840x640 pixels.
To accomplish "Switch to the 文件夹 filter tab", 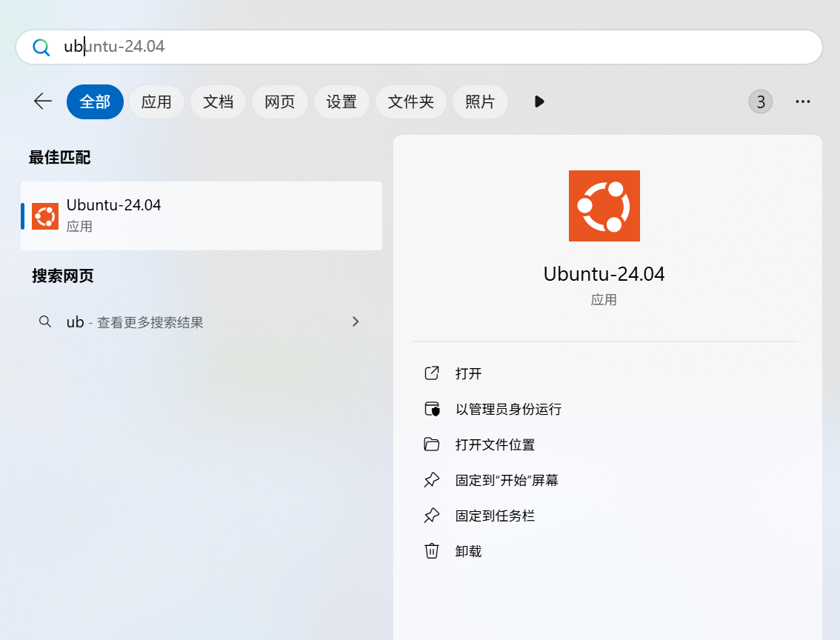I will [x=411, y=101].
